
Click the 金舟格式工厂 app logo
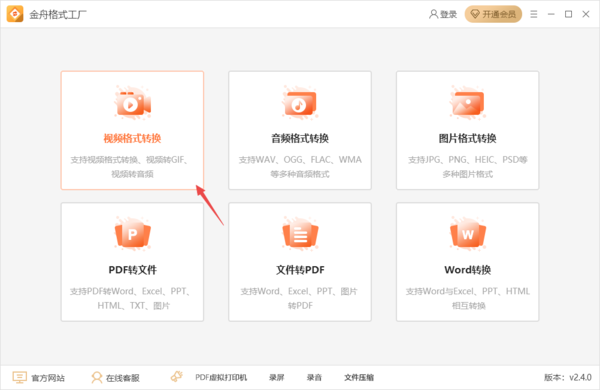15,14
